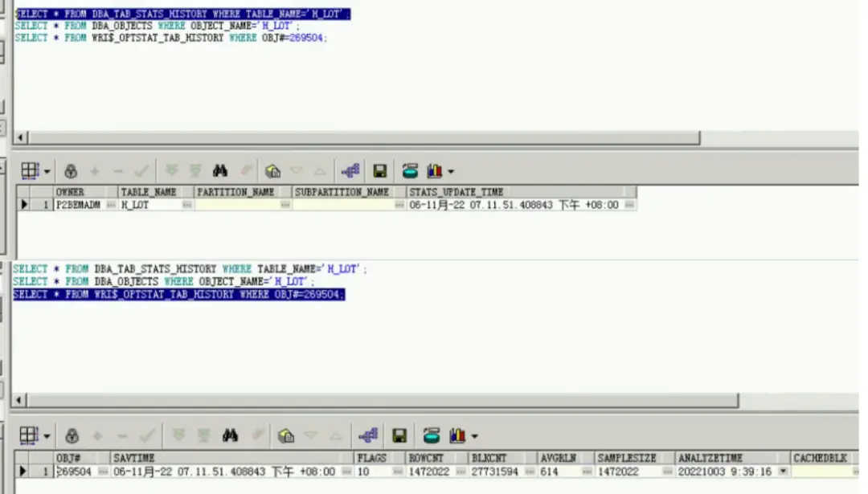Viewport: 868px width, 494px height.
Task: Click the FLAGS cell value 10
Action: point(363,472)
